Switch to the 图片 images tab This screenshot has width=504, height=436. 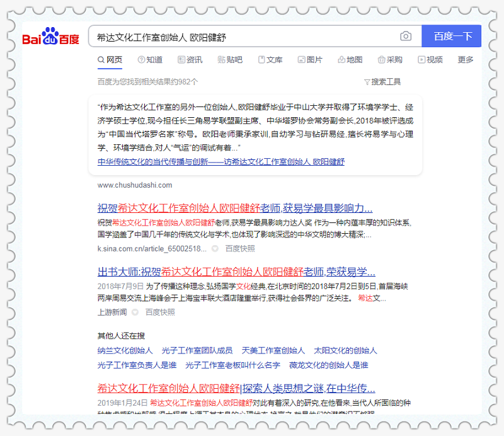pyautogui.click(x=310, y=60)
